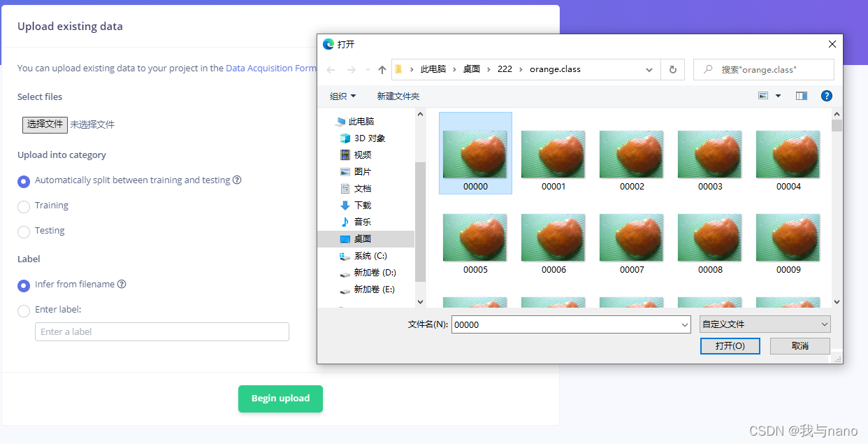Click the up-one-level arrow icon
Screen dimensions: 868x444
pos(382,69)
